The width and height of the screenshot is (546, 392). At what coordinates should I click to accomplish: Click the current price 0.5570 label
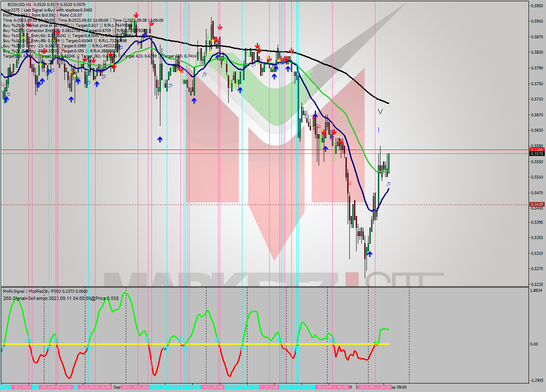click(x=537, y=153)
